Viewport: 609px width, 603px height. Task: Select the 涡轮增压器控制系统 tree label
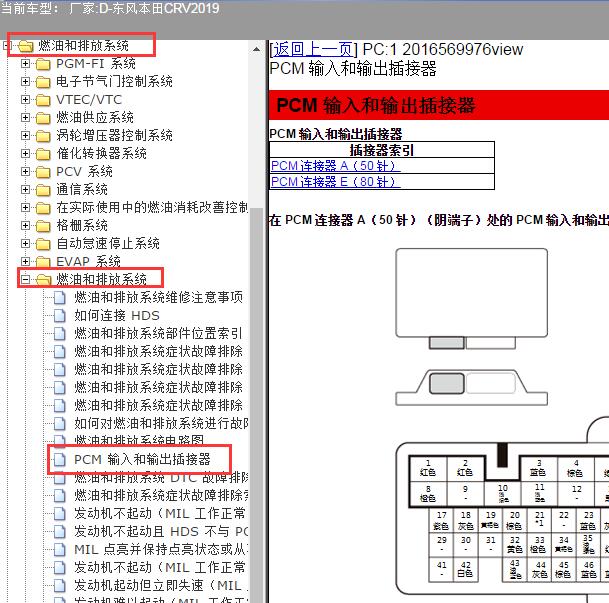tap(114, 136)
